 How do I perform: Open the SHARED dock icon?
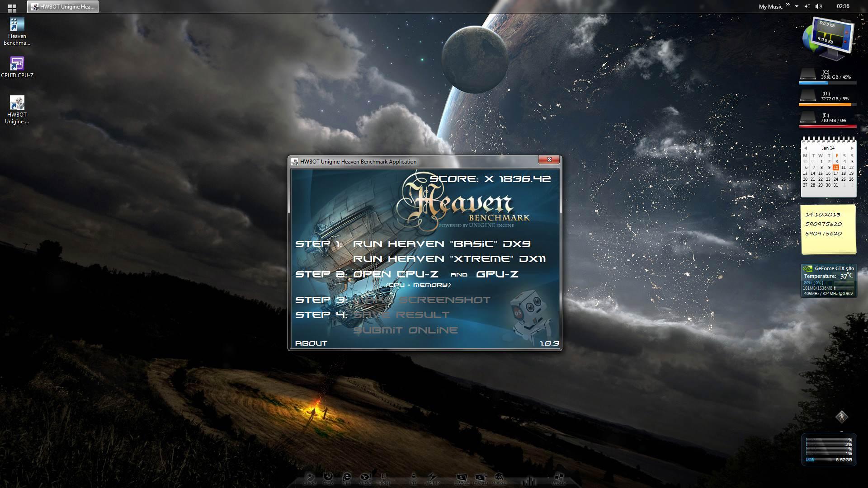pyautogui.click(x=499, y=479)
